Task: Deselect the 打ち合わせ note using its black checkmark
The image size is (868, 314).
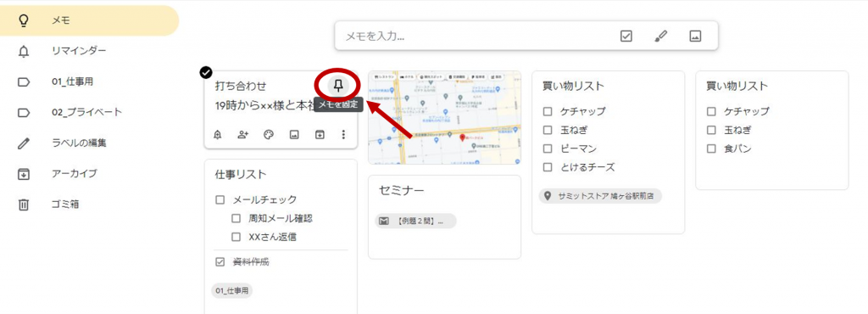Action: click(x=205, y=71)
